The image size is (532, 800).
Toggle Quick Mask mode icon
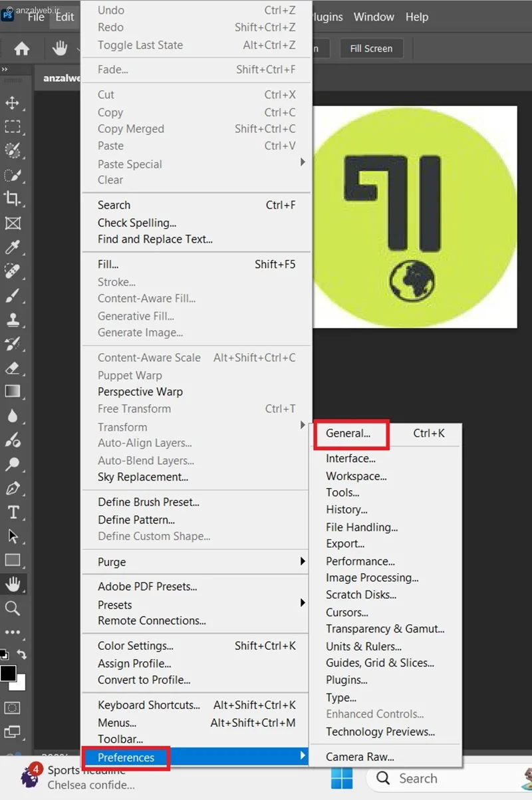[x=13, y=708]
